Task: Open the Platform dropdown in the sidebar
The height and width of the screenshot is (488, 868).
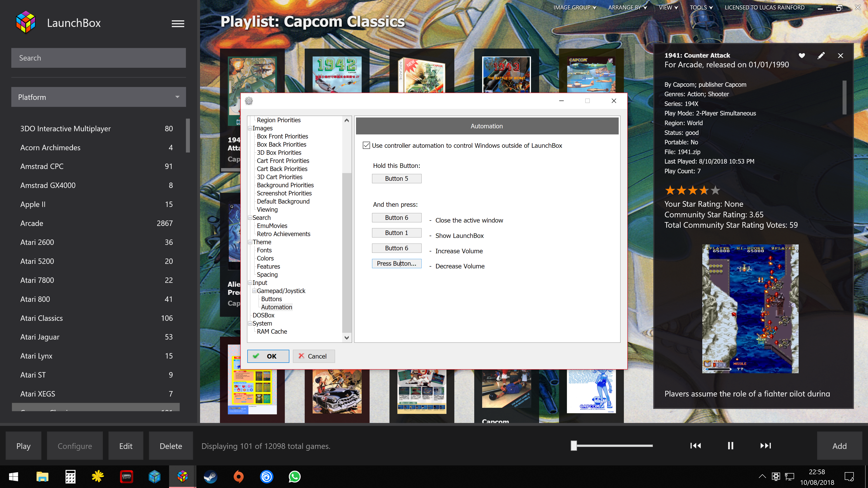Action: click(98, 97)
